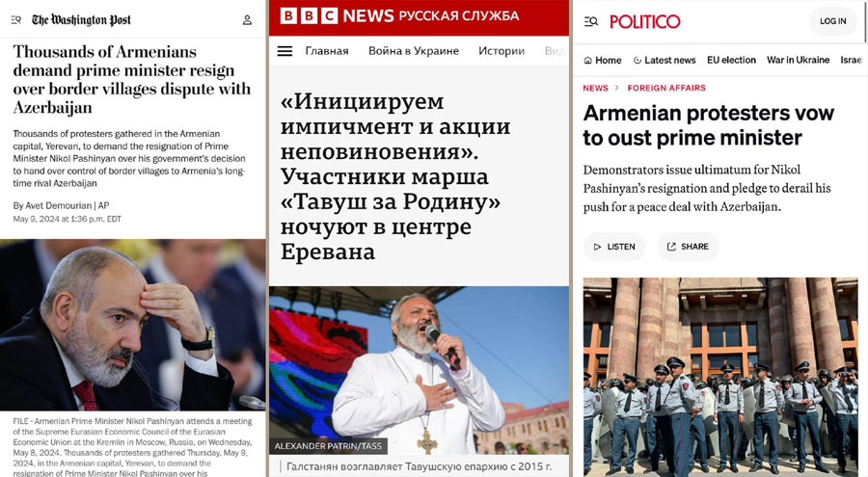Share the Politico article
The width and height of the screenshot is (868, 477).
(688, 247)
